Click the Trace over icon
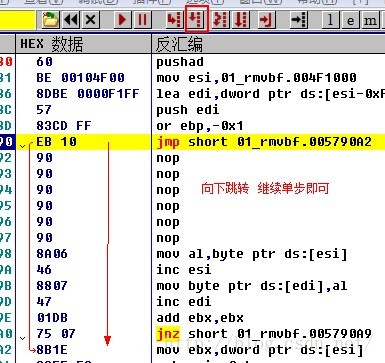Viewport: 385px width, 363px height. pyautogui.click(x=241, y=20)
